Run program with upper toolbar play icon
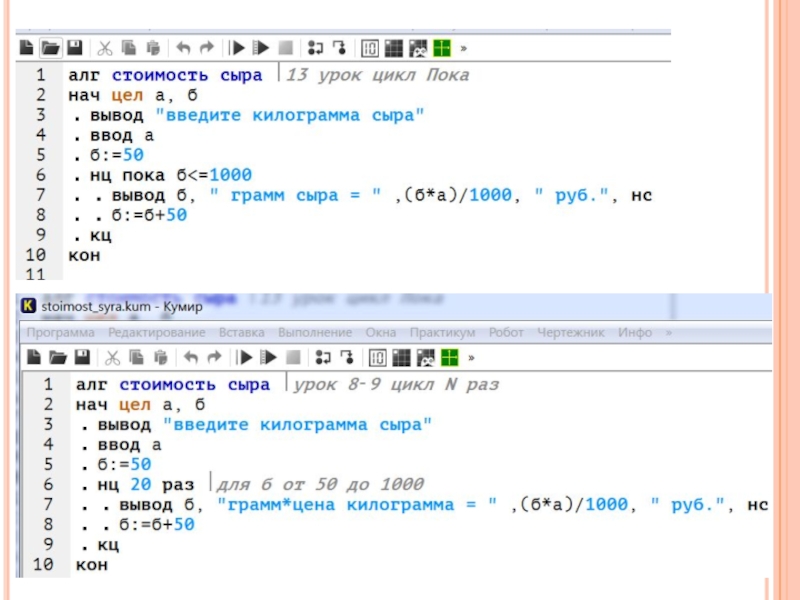800x600 pixels. [x=237, y=48]
